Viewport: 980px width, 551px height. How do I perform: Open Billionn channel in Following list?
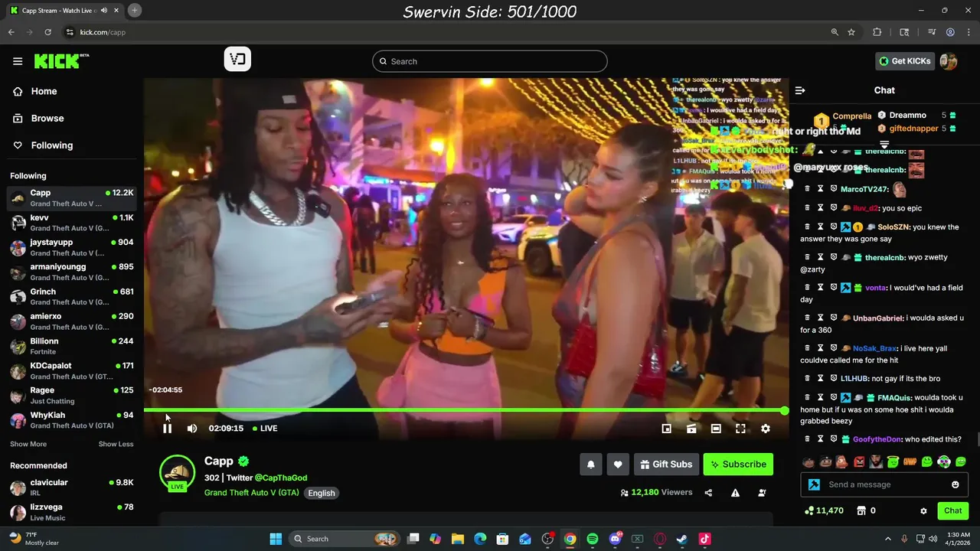click(x=72, y=346)
